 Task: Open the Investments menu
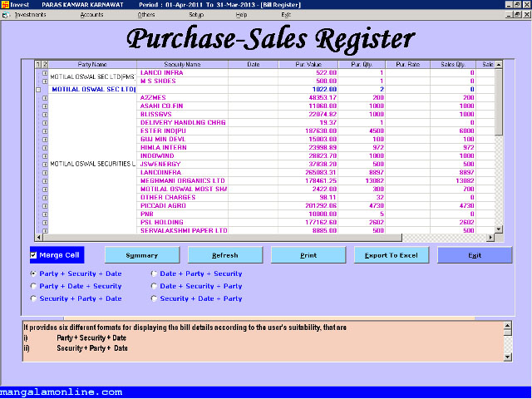31,15
